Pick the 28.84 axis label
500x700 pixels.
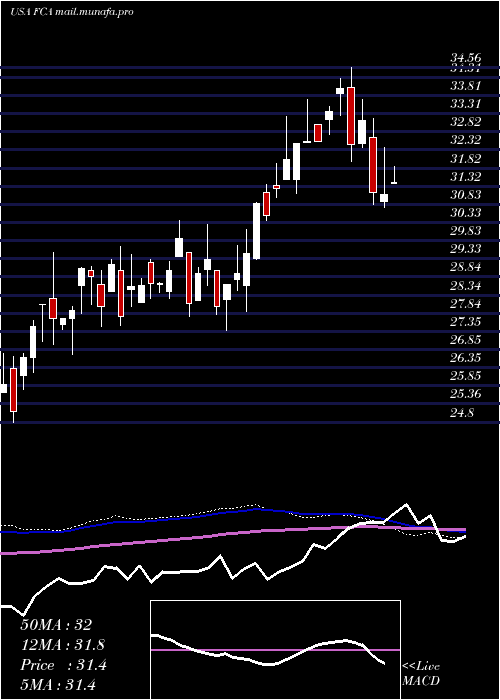pos(466,267)
